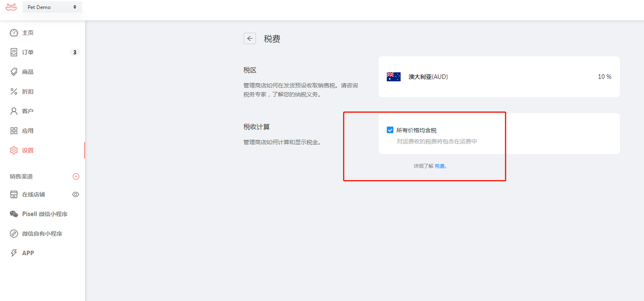The height and width of the screenshot is (301, 644).
Task: Click the 微信自有小程序 mini-program icon
Action: [14, 234]
